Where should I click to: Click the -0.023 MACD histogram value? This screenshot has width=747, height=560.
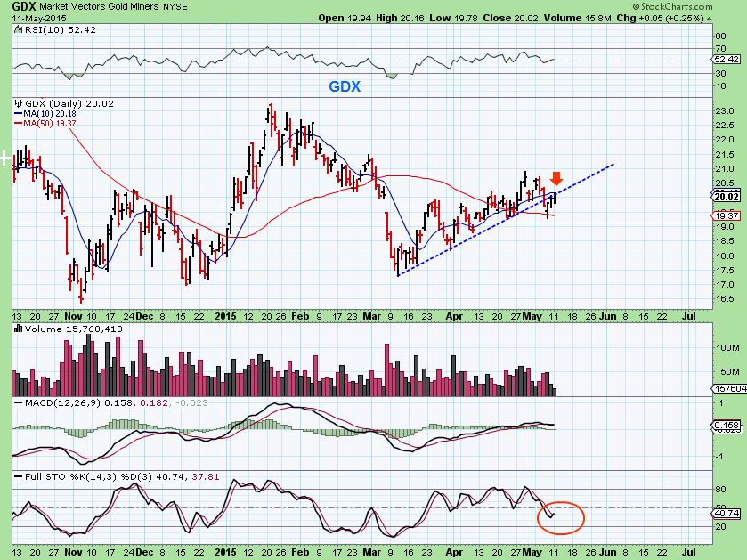(192, 402)
